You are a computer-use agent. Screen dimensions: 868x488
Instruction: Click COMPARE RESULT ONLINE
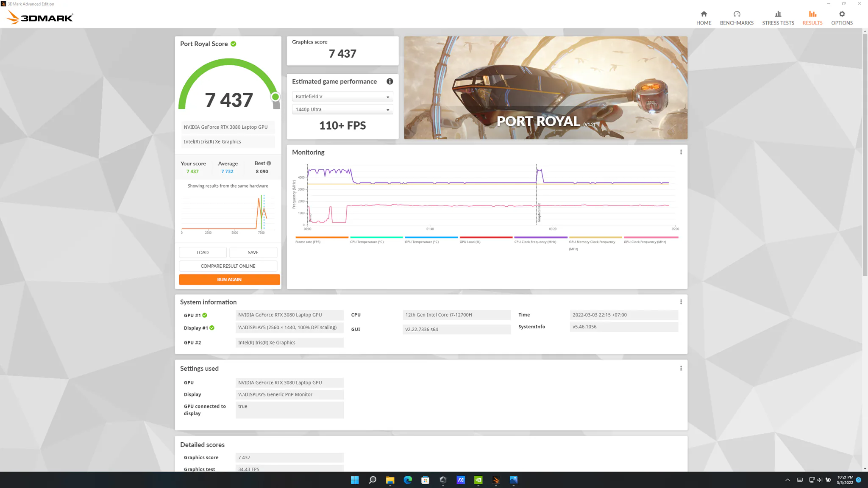(x=228, y=266)
